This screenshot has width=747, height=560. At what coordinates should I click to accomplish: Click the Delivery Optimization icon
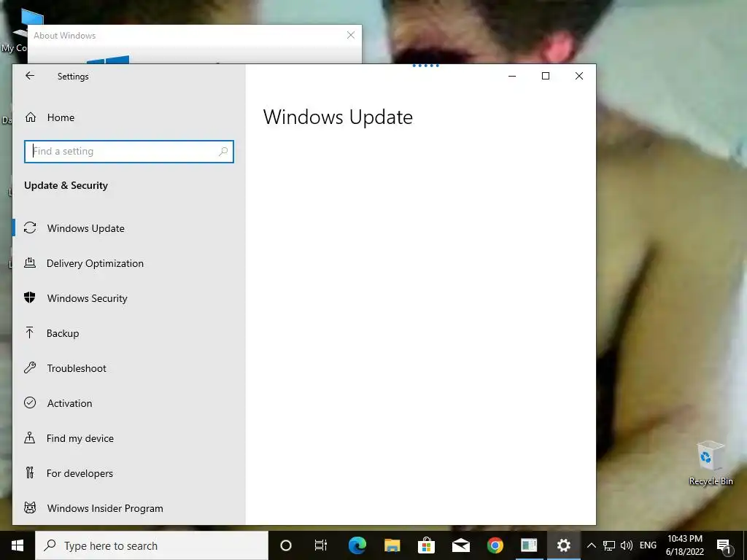[x=30, y=262]
